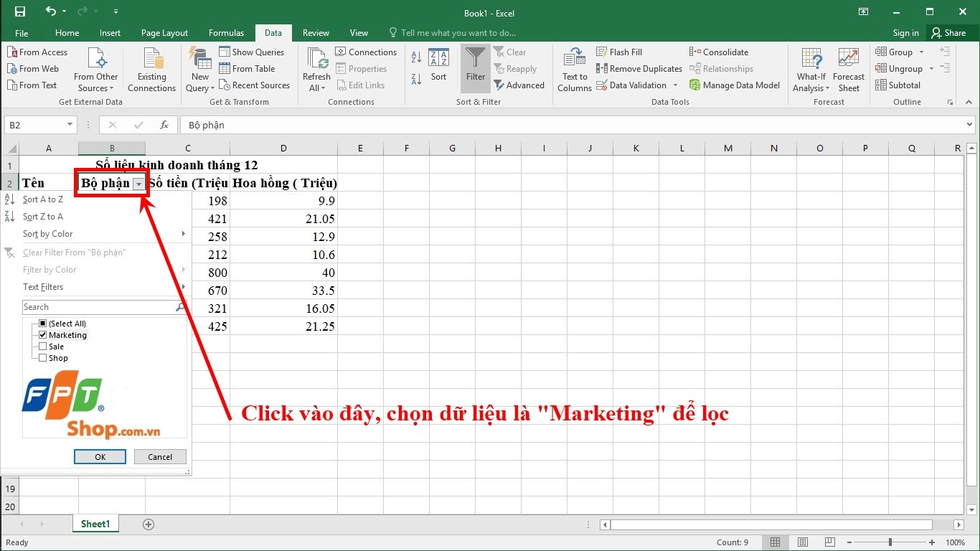980x551 pixels.
Task: Expand the Group button's dropdown arrow
Action: tap(922, 52)
